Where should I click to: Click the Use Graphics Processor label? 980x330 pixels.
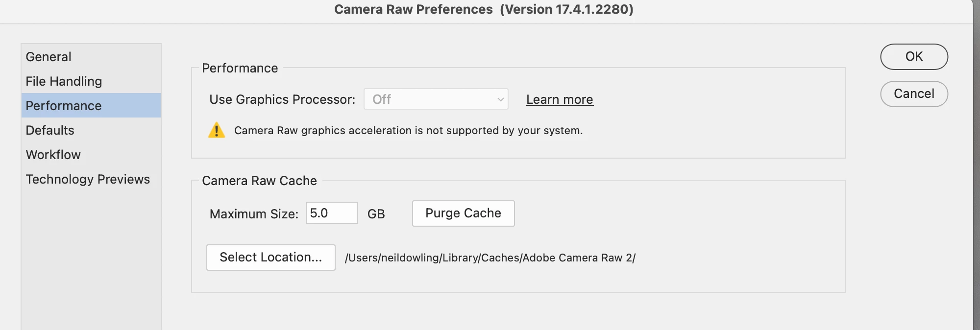pyautogui.click(x=282, y=99)
